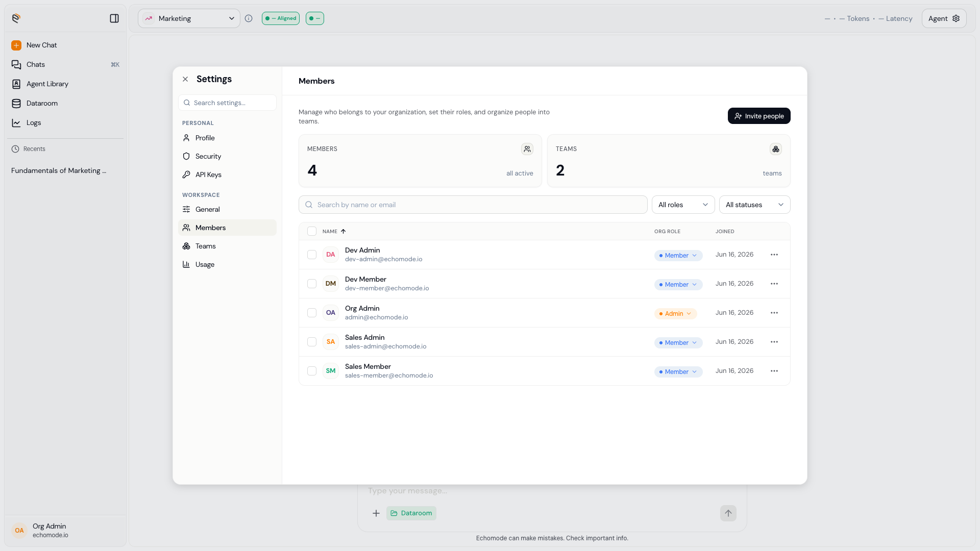Select the Sales Member row checkbox
Screen dimensions: 980x551
pyautogui.click(x=312, y=371)
